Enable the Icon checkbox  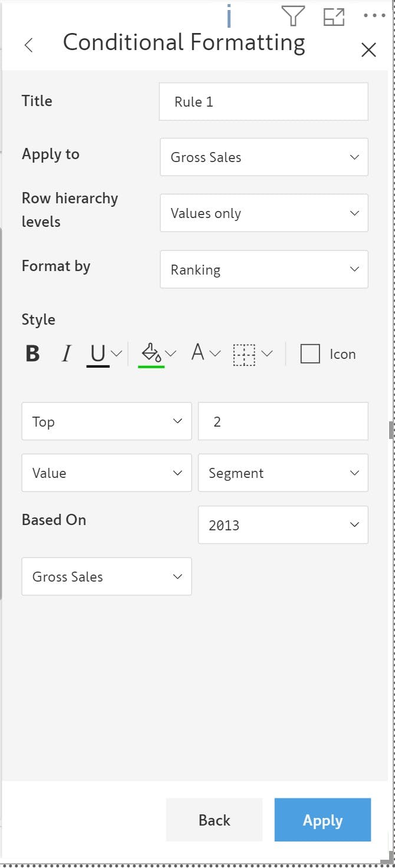click(310, 354)
